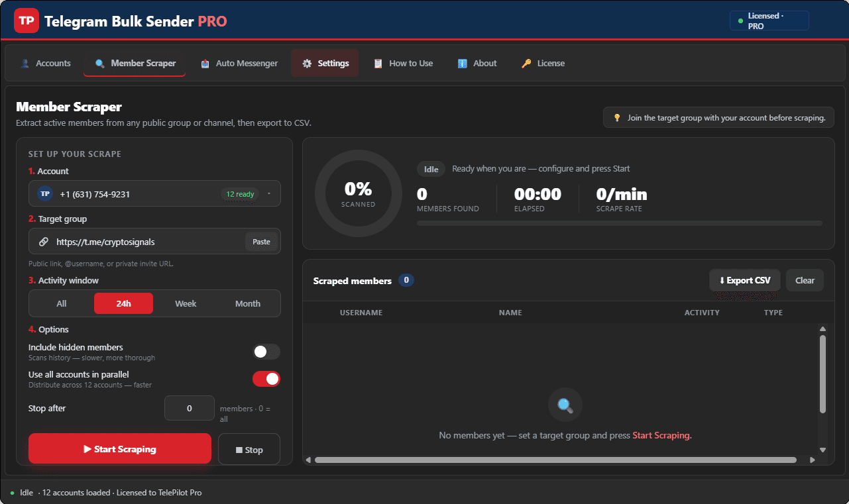Click the members list vertical scrollbar thumb

tap(822, 374)
